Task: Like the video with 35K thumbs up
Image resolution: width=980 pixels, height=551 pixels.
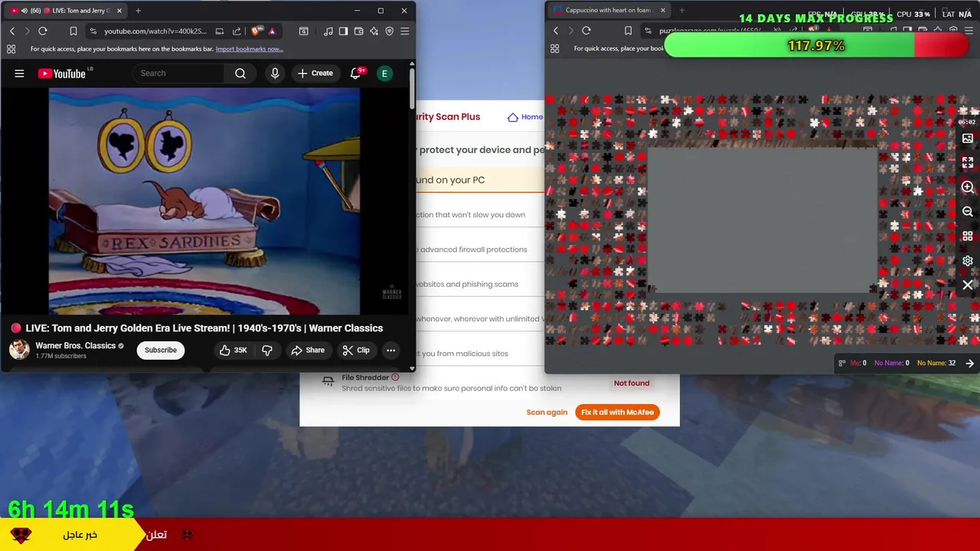Action: (x=233, y=350)
